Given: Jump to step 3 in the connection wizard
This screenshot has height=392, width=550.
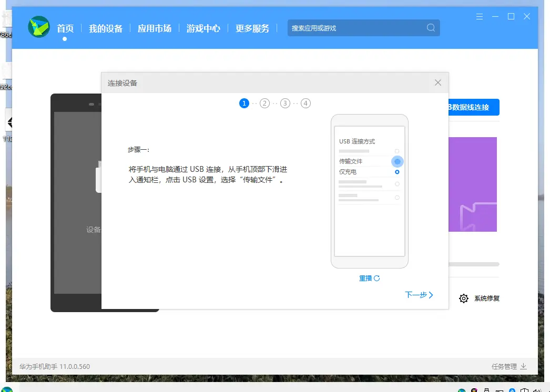Looking at the screenshot, I should [285, 103].
